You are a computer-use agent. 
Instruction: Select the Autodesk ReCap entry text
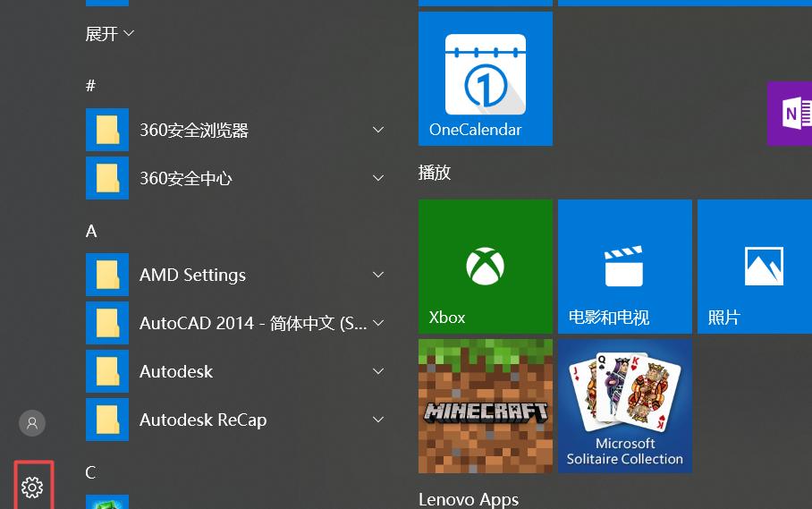tap(203, 420)
